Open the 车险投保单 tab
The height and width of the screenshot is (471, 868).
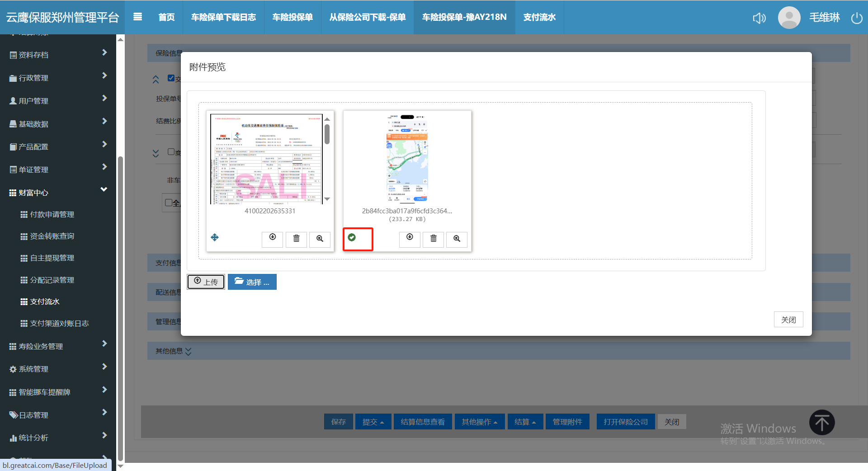292,17
